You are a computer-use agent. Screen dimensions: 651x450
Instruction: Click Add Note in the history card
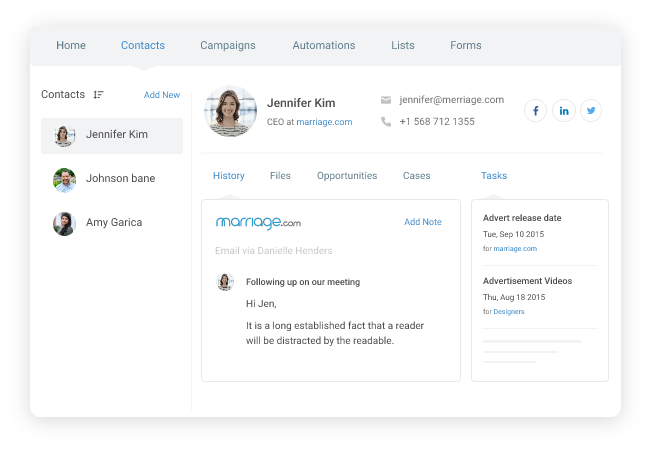click(x=422, y=222)
